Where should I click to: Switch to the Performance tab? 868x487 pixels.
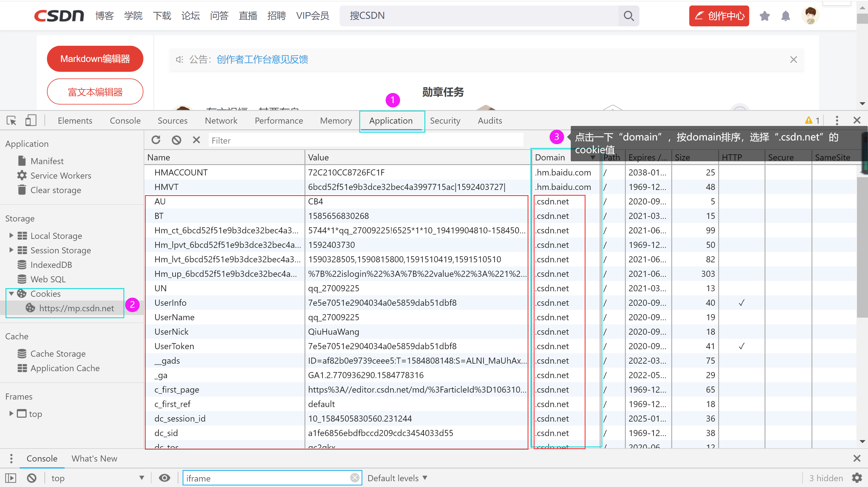point(279,120)
